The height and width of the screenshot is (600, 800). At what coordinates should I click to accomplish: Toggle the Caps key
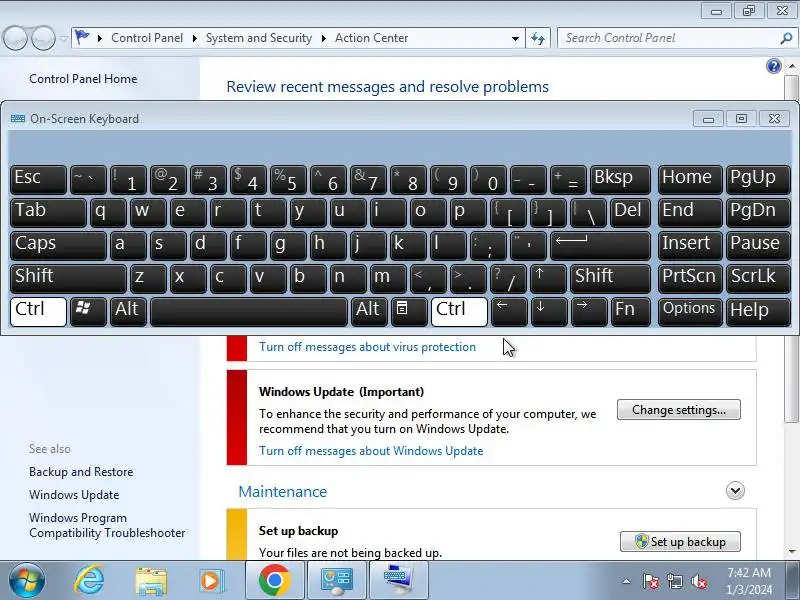point(58,245)
